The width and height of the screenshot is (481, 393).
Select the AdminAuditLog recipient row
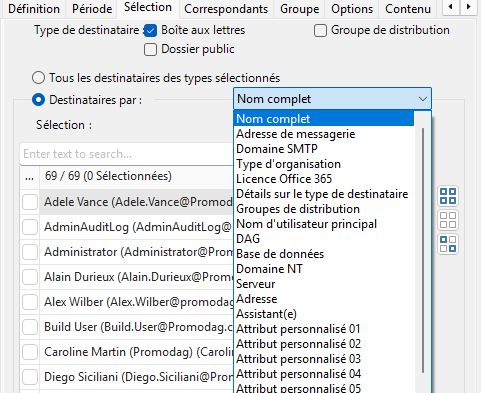137,227
